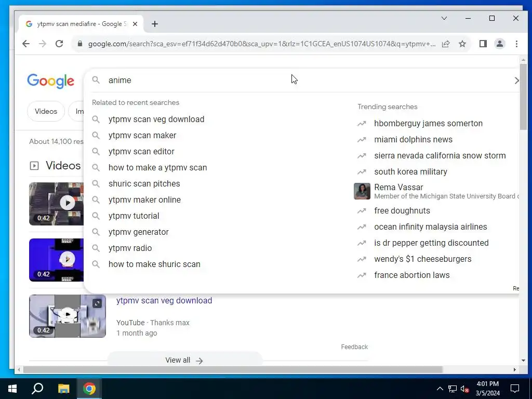Click the Chrome taskbar icon
532x399 pixels.
(x=89, y=389)
